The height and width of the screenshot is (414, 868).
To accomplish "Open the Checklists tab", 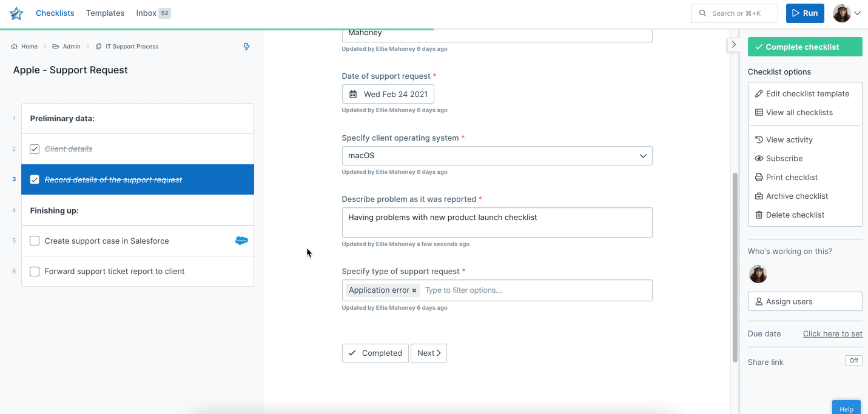I will coord(55,13).
